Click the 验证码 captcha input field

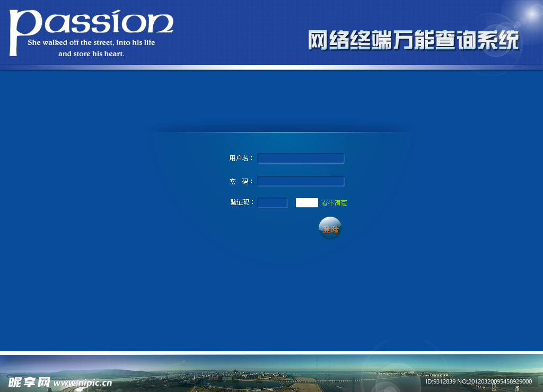pos(273,203)
